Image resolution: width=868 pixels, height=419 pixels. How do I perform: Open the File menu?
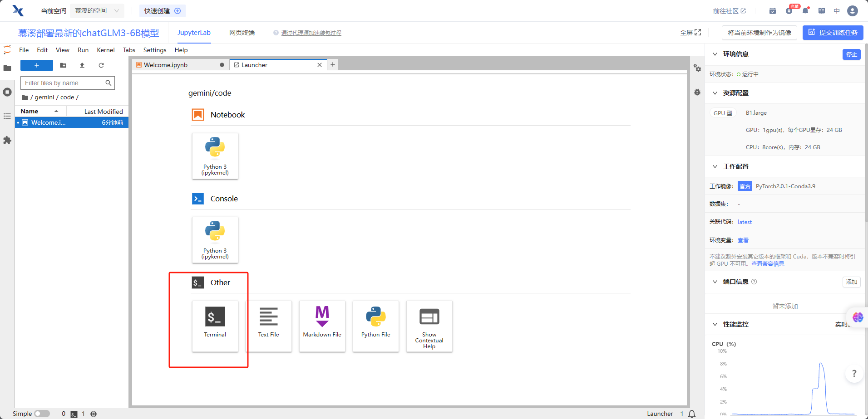click(x=24, y=50)
